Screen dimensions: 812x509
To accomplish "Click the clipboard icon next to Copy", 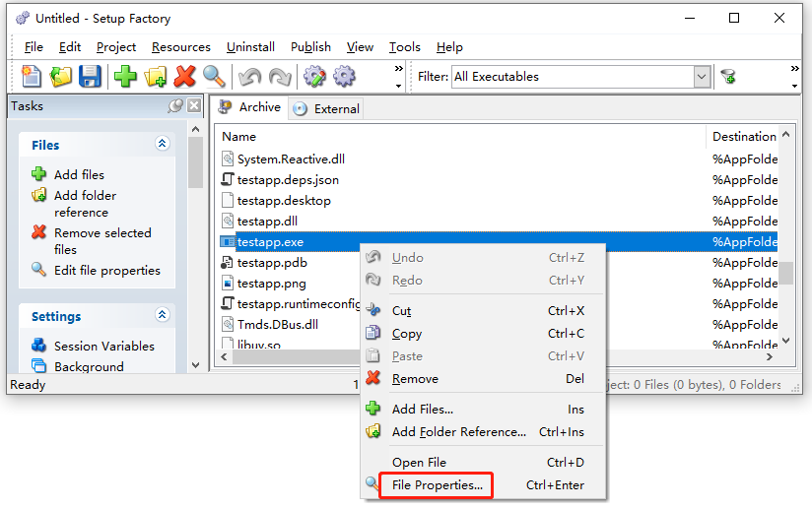I will [373, 333].
